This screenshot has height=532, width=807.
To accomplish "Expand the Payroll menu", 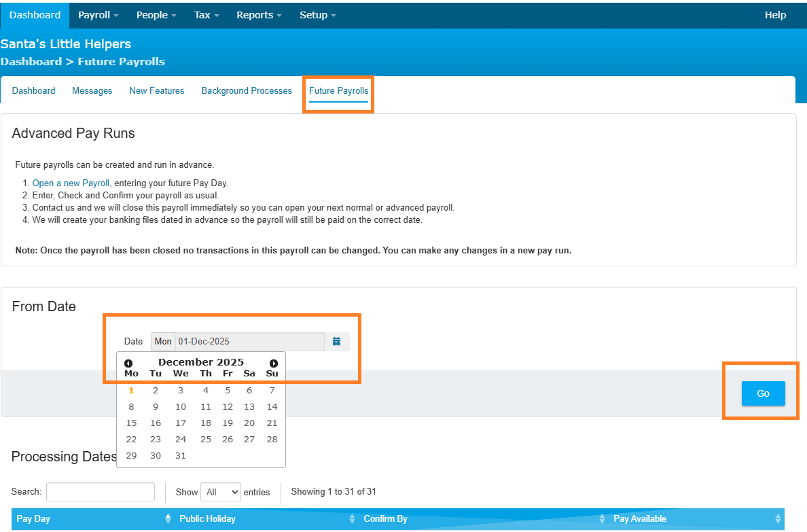I will tap(98, 15).
